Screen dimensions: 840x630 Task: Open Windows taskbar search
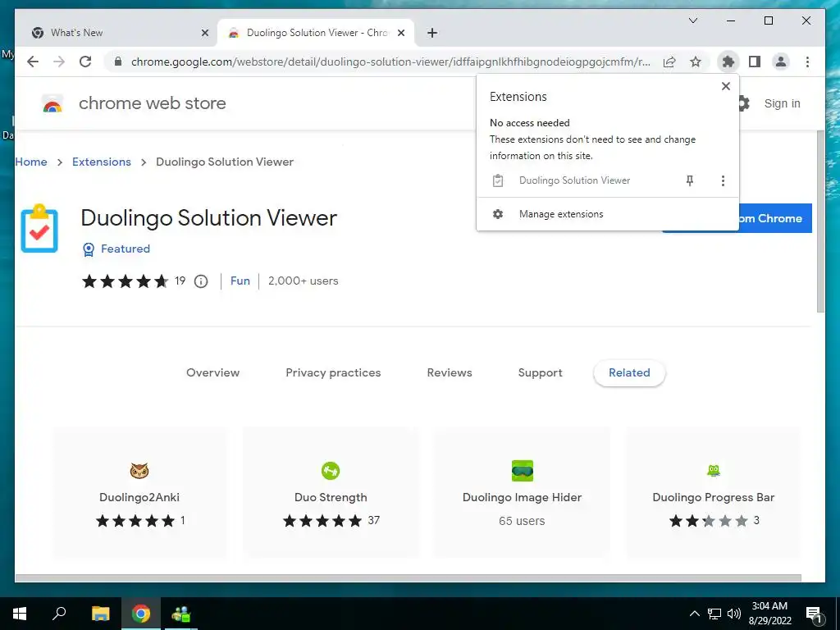[59, 614]
